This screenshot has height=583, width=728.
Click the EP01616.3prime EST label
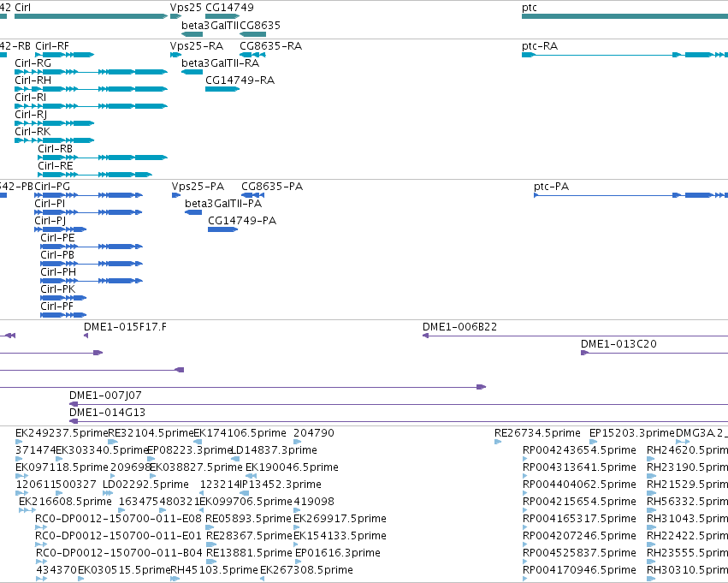point(338,553)
